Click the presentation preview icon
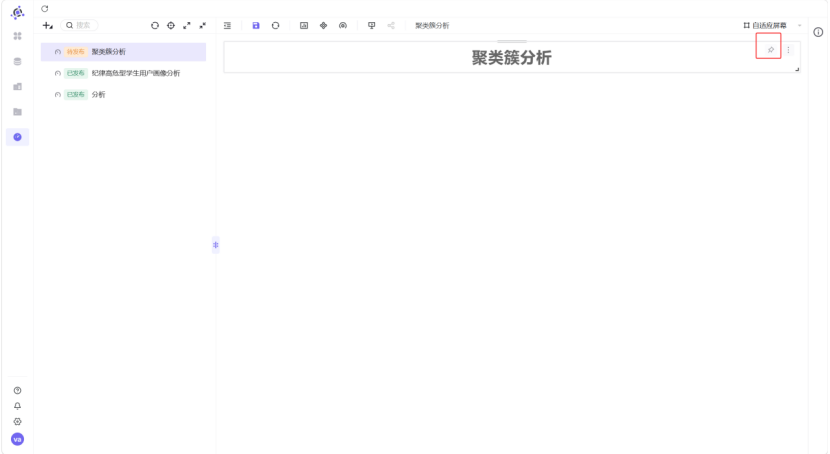The height and width of the screenshot is (454, 830). (x=372, y=25)
